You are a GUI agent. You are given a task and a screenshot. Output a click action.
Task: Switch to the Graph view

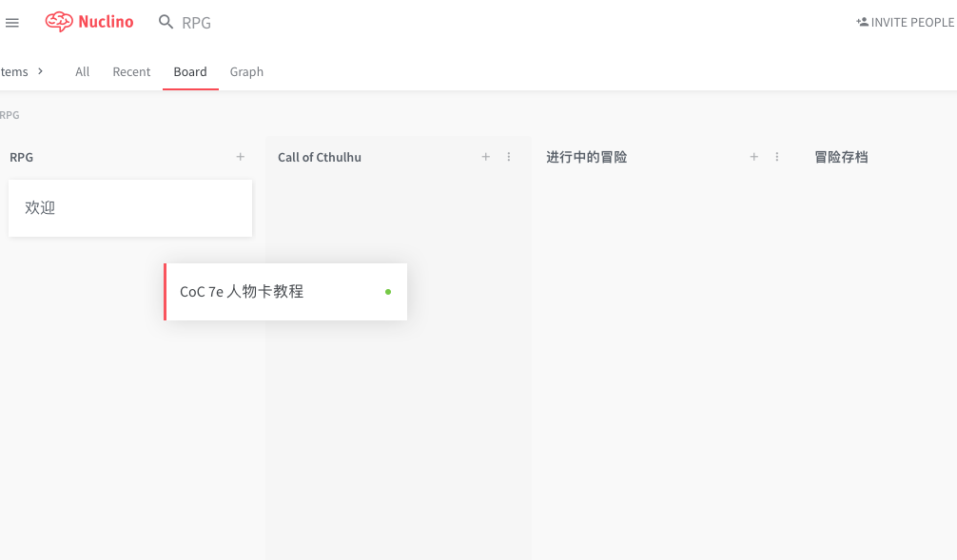[245, 71]
